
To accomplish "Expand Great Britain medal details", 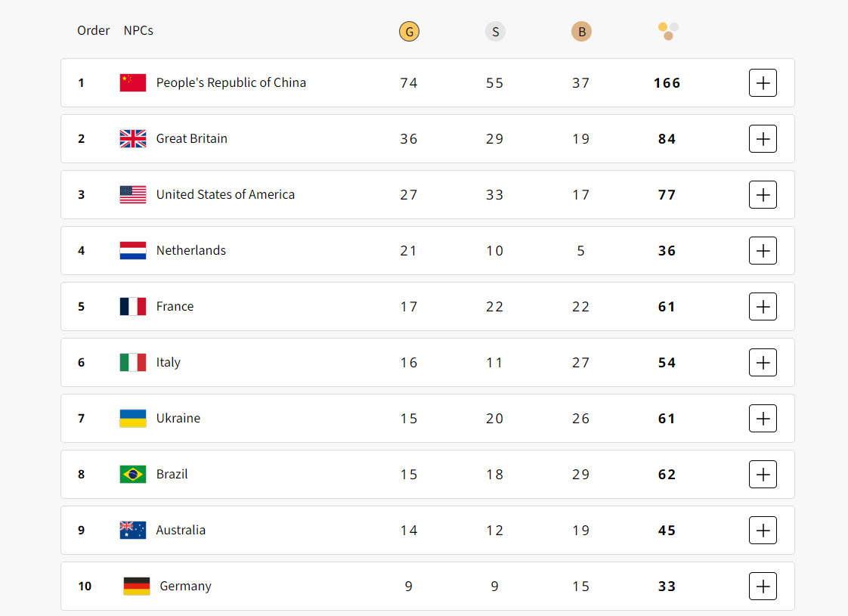I will pos(763,138).
